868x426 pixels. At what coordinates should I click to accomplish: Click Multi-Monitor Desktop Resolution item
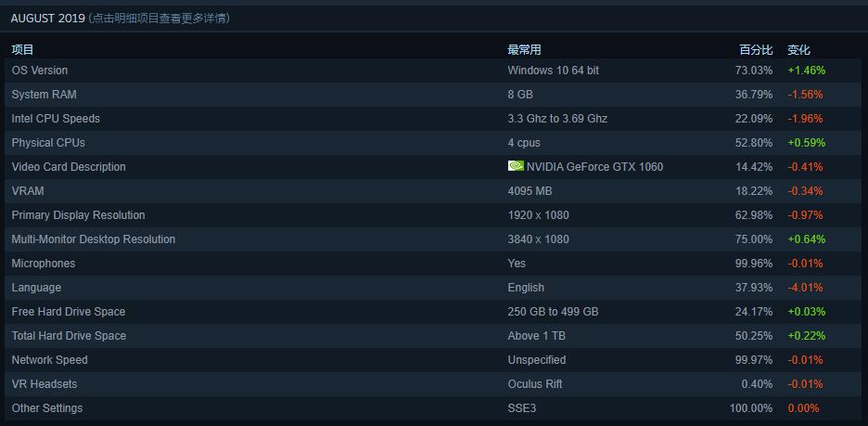(x=434, y=239)
